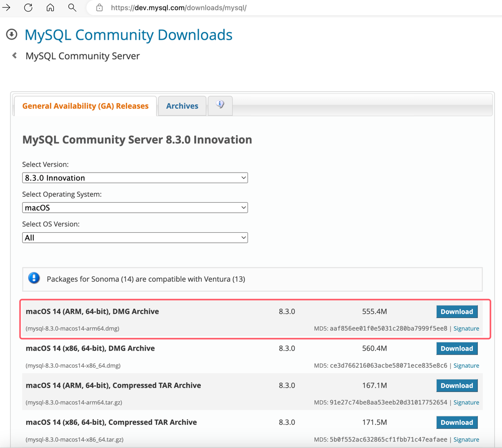Switch to the Archives tab

coord(182,106)
